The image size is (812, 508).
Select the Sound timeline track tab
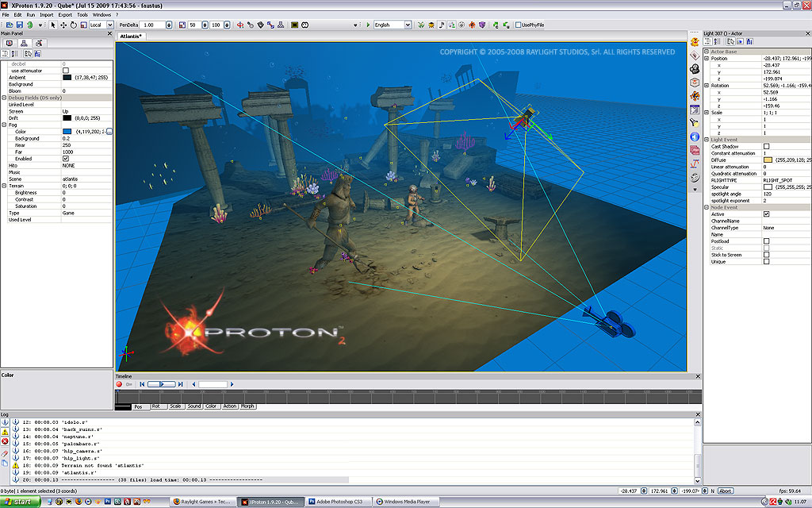click(x=194, y=406)
